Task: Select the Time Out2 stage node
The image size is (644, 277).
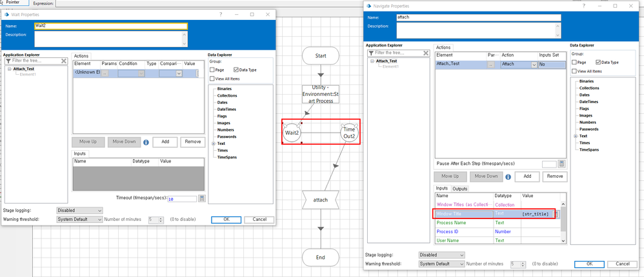Action: click(x=349, y=133)
